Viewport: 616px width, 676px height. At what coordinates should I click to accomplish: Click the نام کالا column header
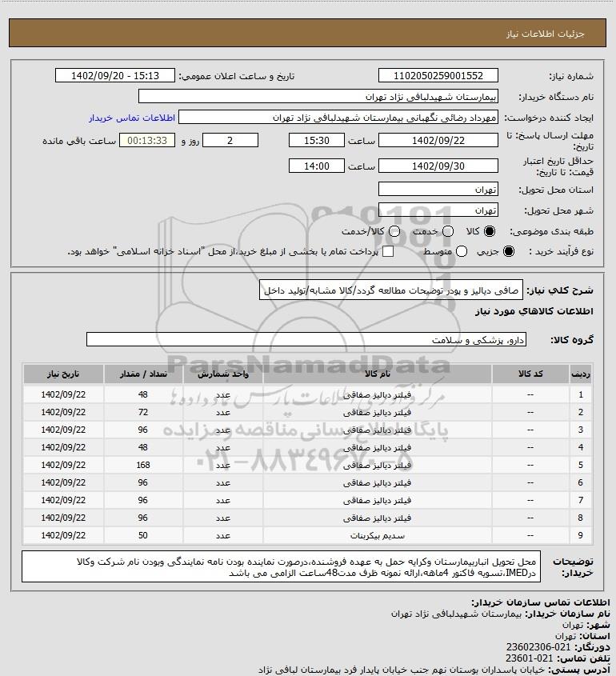point(377,374)
